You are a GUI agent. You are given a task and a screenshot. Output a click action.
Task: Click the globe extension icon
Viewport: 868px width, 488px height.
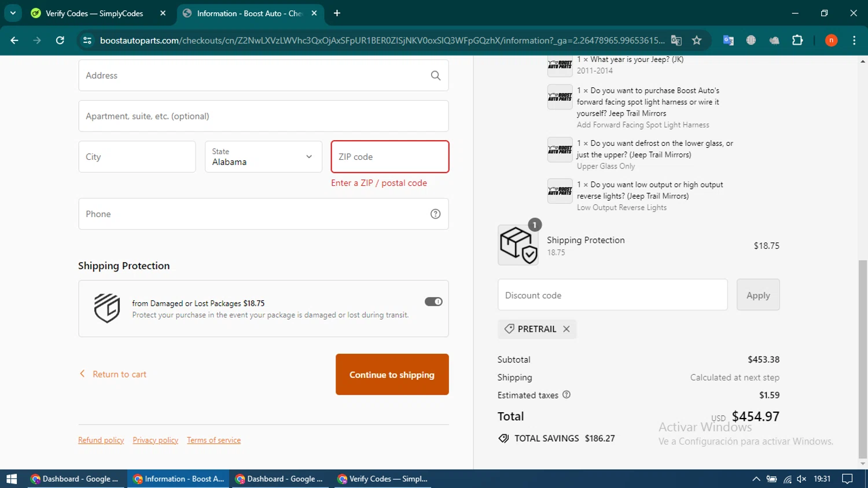751,40
